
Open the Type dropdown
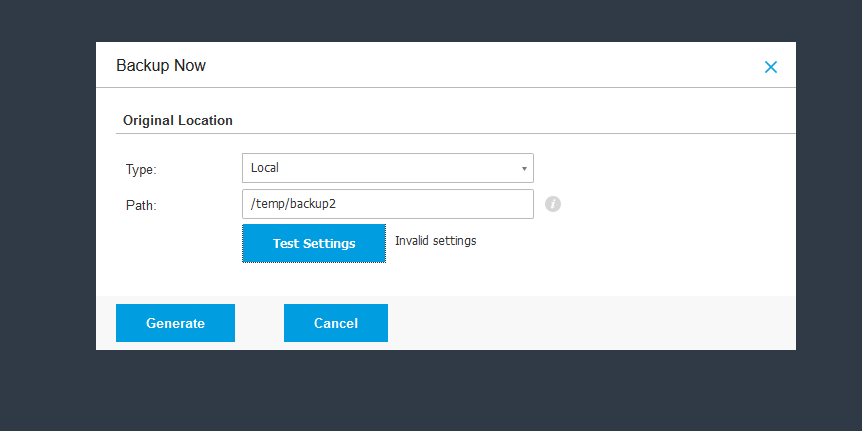tap(387, 168)
